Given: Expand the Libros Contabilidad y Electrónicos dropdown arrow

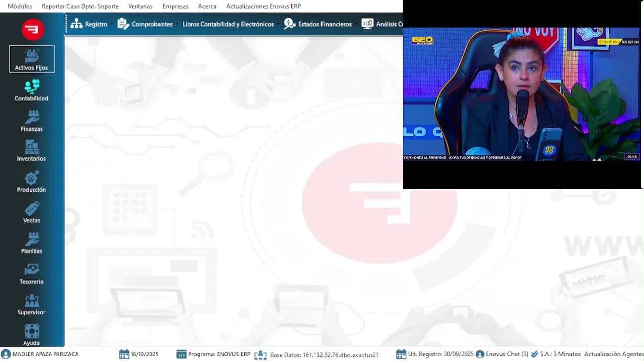Looking at the screenshot, I should [x=278, y=24].
